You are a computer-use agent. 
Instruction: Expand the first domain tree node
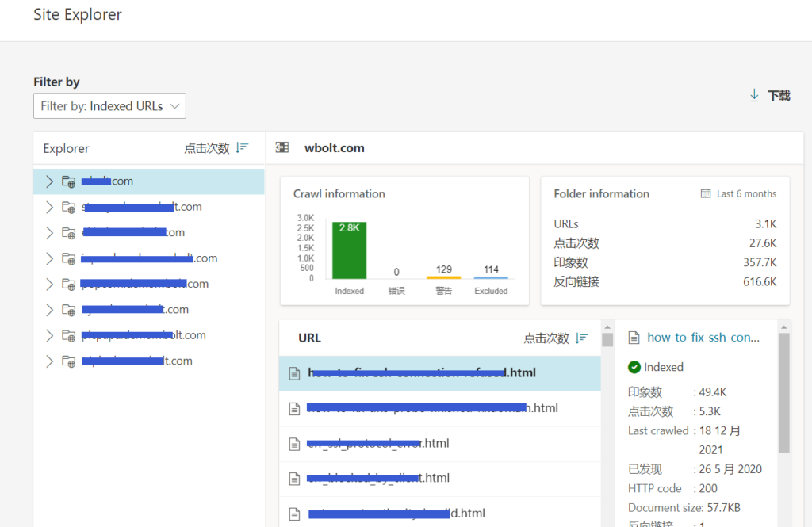[x=49, y=181]
